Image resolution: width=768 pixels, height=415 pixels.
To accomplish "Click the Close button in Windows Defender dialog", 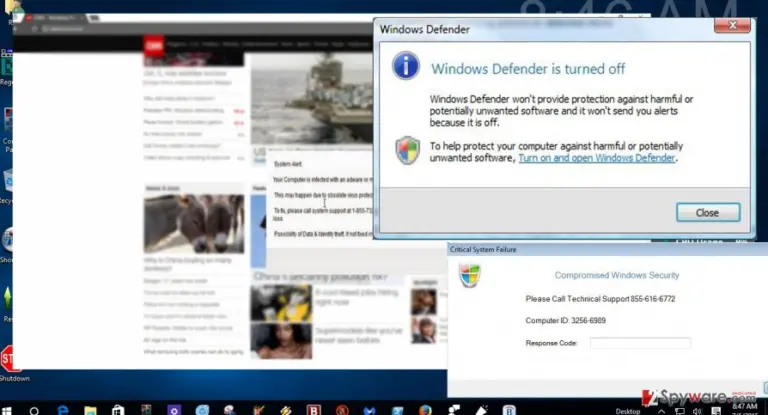I will 708,213.
